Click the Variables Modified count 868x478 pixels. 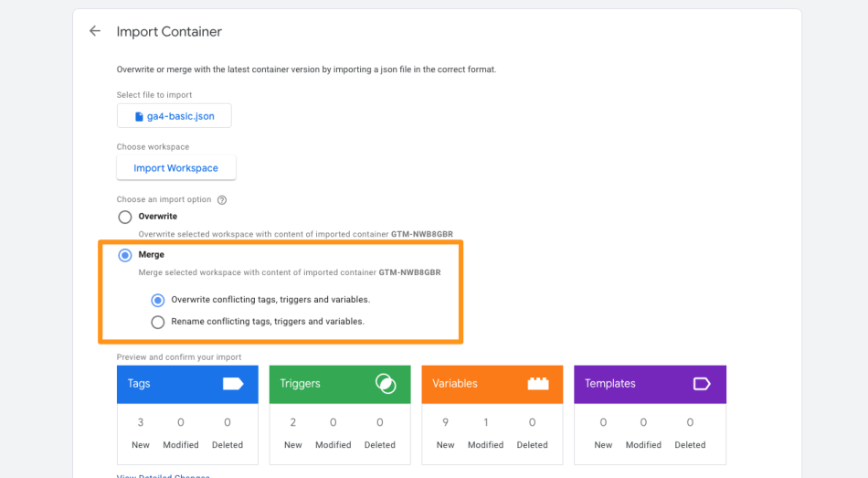tap(485, 423)
